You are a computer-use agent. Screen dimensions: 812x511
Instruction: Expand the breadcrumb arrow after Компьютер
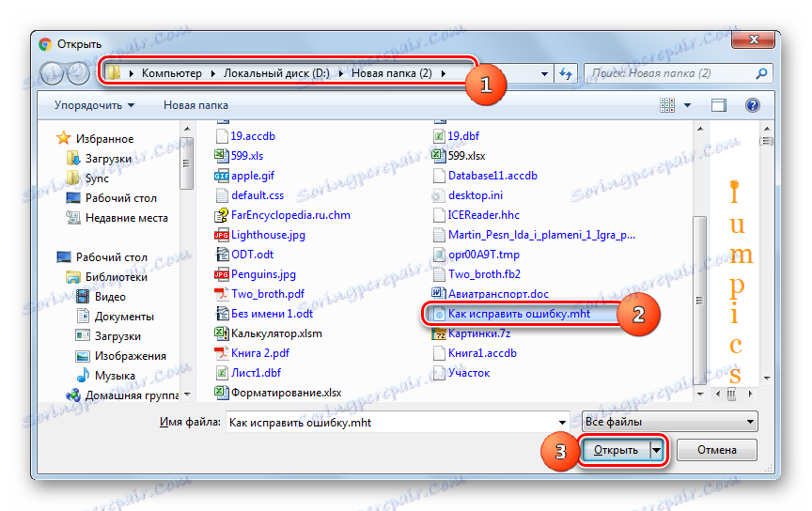(x=212, y=73)
